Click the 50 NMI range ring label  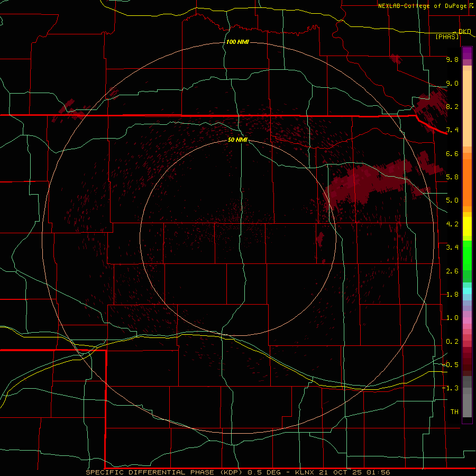point(237,140)
